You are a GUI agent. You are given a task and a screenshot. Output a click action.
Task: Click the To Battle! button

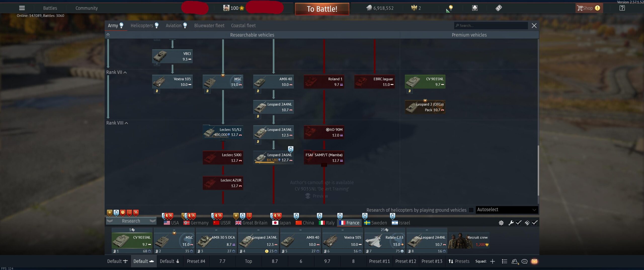click(x=322, y=9)
